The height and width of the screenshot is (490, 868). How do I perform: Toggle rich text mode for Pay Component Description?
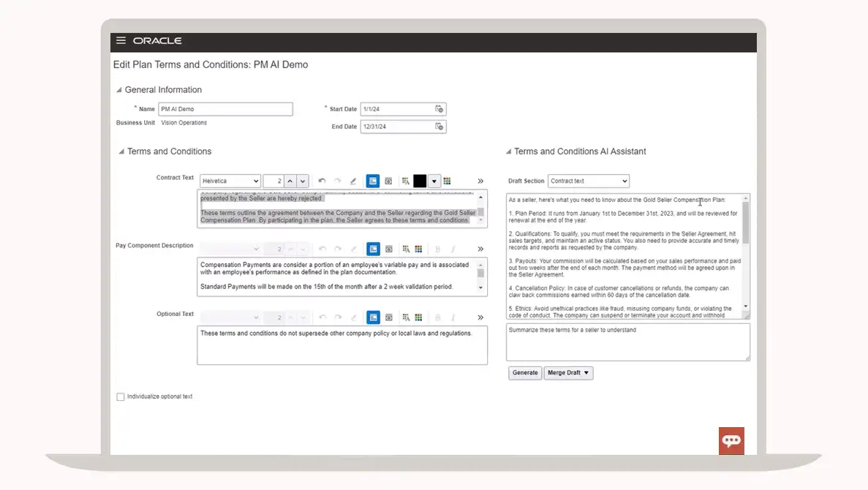(373, 249)
